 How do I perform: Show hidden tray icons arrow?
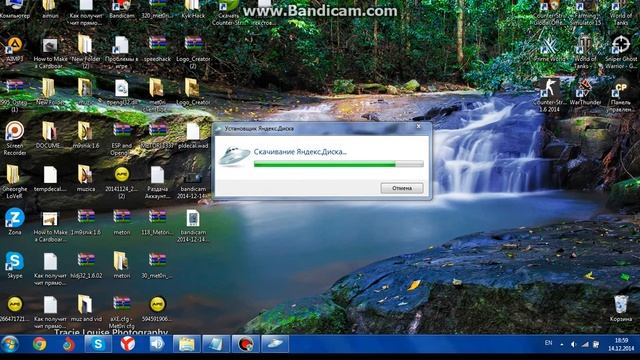click(562, 344)
